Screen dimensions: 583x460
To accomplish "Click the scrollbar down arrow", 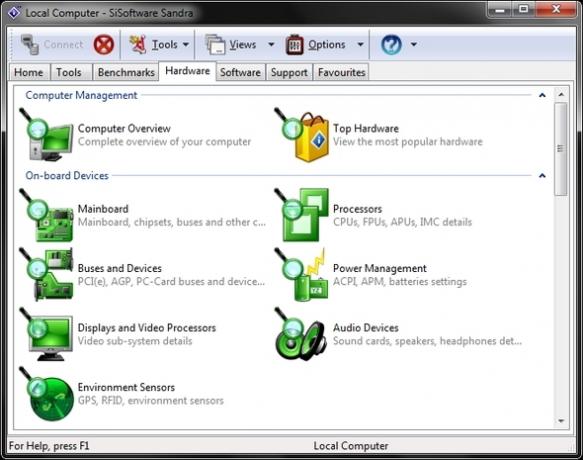I will [x=561, y=421].
